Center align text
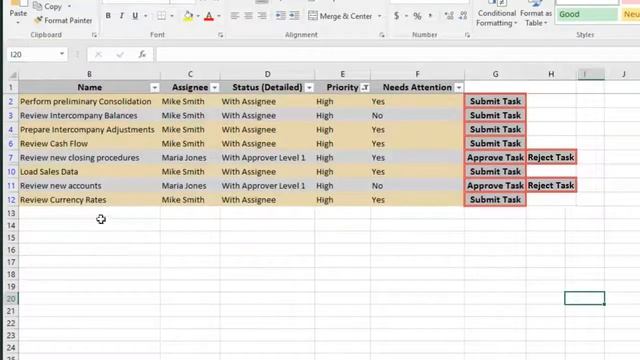This screenshot has width=640, height=360. pyautogui.click(x=248, y=16)
